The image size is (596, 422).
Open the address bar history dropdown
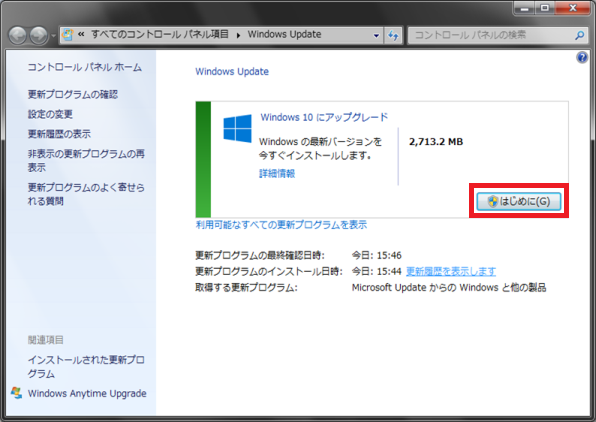pyautogui.click(x=376, y=36)
